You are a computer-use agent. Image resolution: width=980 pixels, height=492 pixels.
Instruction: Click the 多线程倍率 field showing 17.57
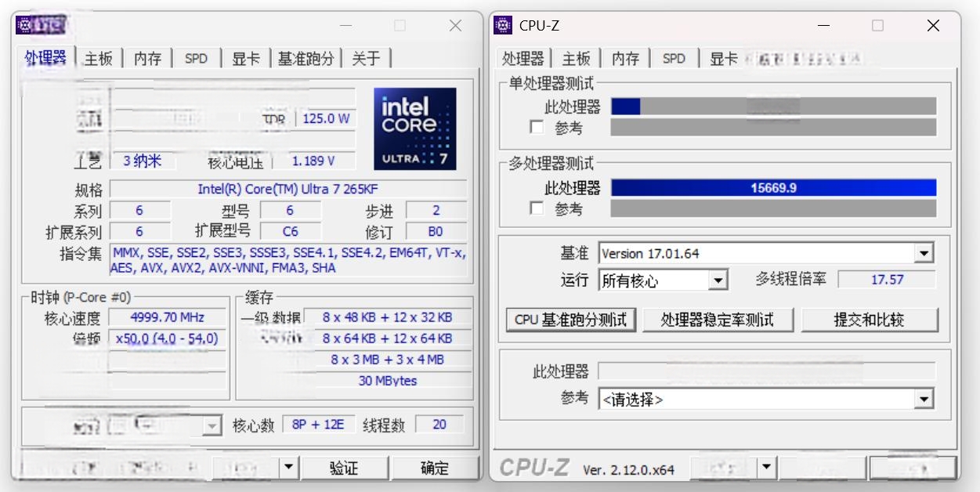point(887,279)
